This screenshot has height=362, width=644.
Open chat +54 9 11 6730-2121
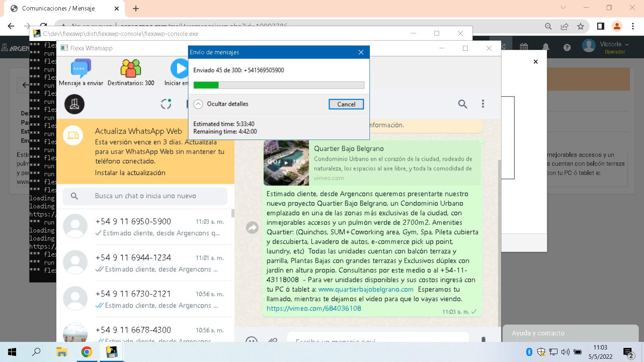(x=144, y=299)
